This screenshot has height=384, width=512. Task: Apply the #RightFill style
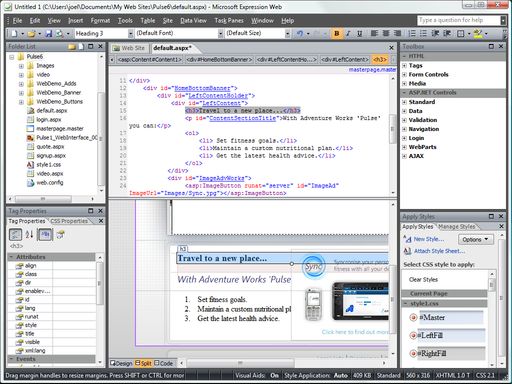[x=446, y=354]
